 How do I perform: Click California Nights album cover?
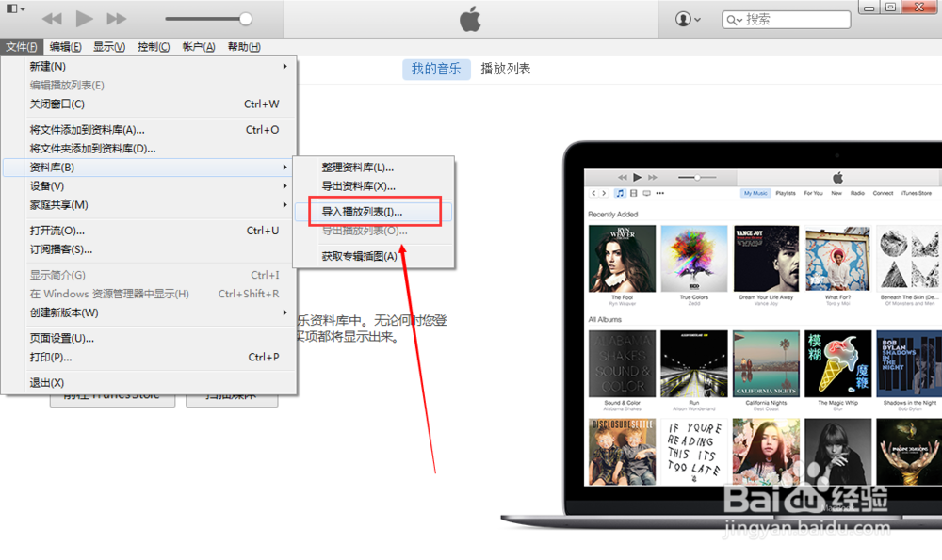(766, 363)
